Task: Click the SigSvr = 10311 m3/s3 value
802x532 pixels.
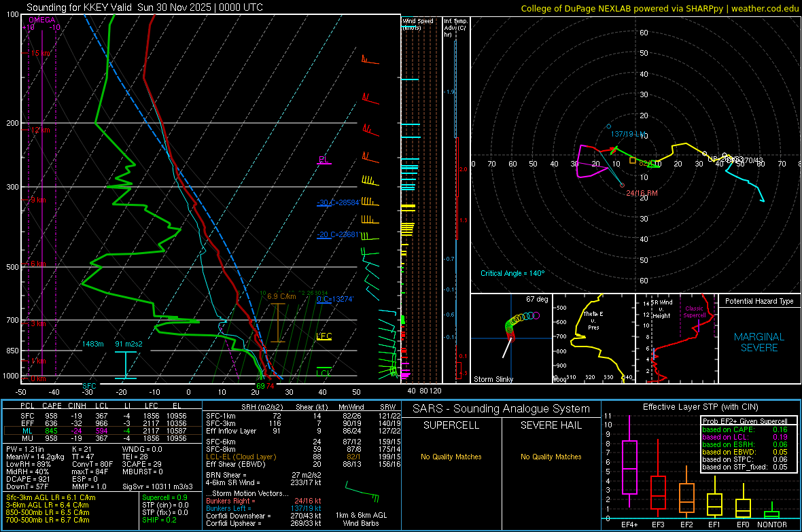Action: [158, 486]
